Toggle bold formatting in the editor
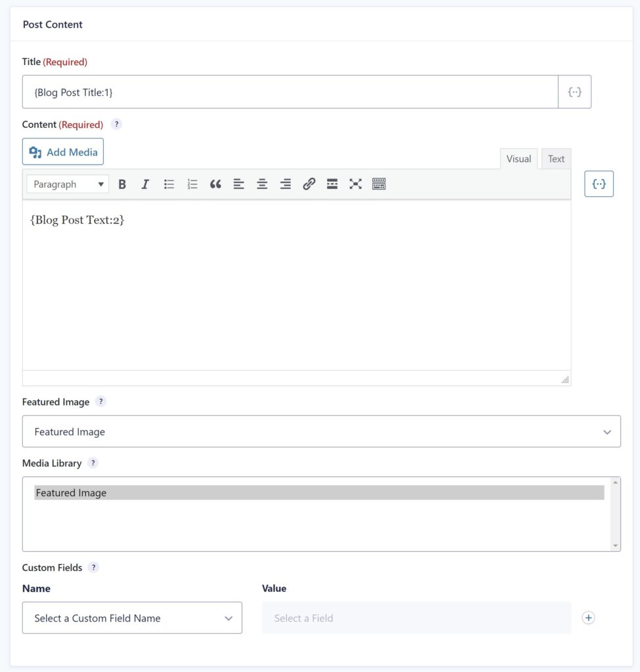This screenshot has height=672, width=640. point(122,184)
